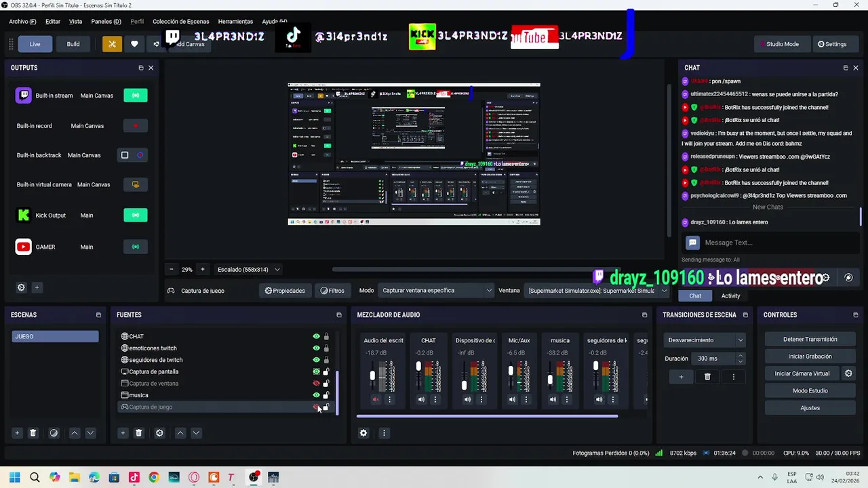Screen dimensions: 868x488
Task: Delete selected scene with trash icon
Action: [33, 433]
